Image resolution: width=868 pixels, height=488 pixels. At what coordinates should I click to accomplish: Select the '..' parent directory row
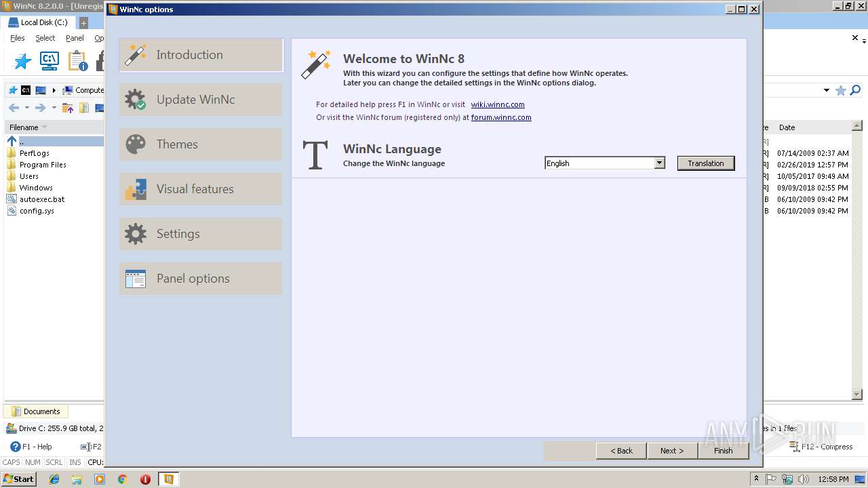coord(54,142)
